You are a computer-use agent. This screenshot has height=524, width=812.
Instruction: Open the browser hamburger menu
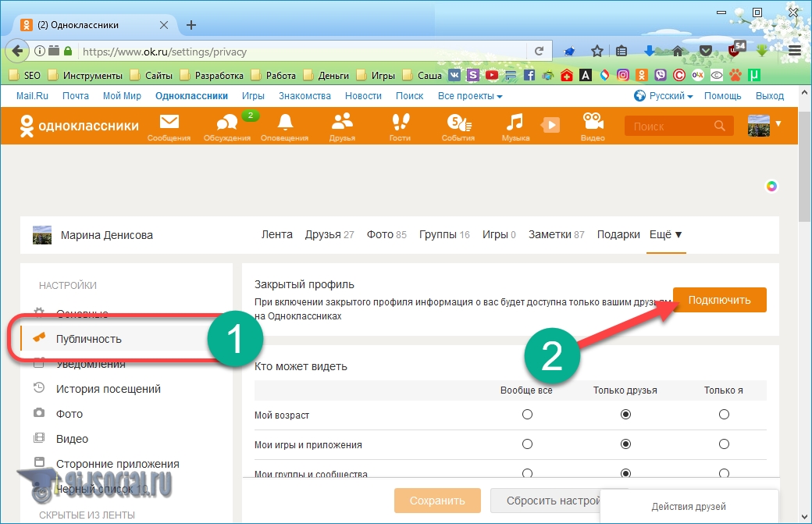point(795,51)
